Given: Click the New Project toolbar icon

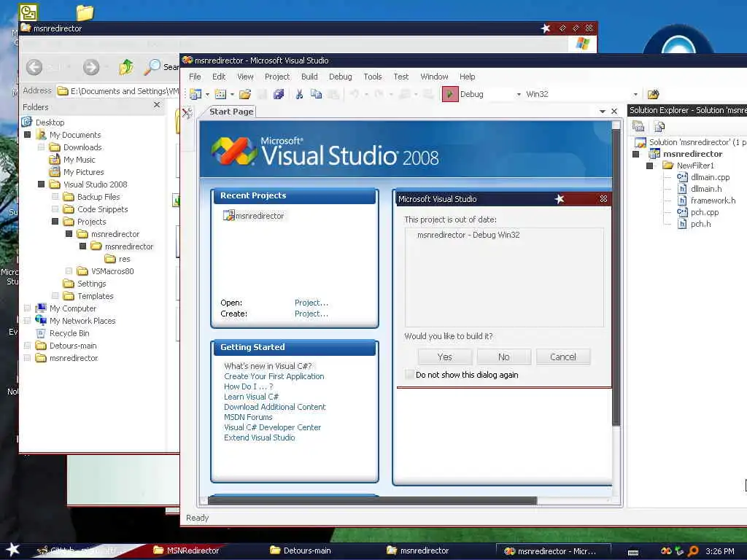Looking at the screenshot, I should point(196,94).
